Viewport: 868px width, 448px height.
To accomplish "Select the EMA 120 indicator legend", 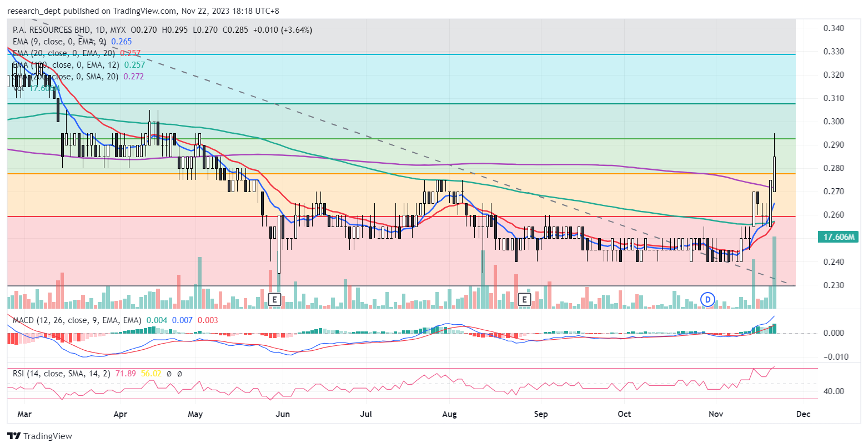I will click(x=66, y=65).
